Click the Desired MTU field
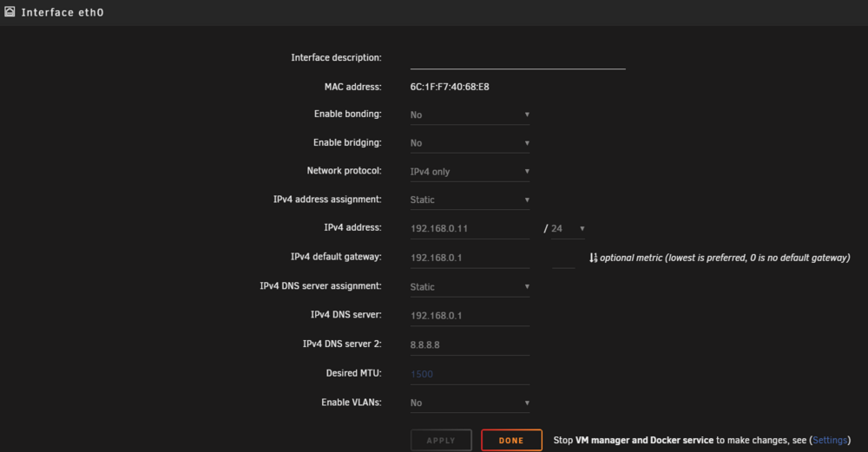The height and width of the screenshot is (452, 868). 470,374
